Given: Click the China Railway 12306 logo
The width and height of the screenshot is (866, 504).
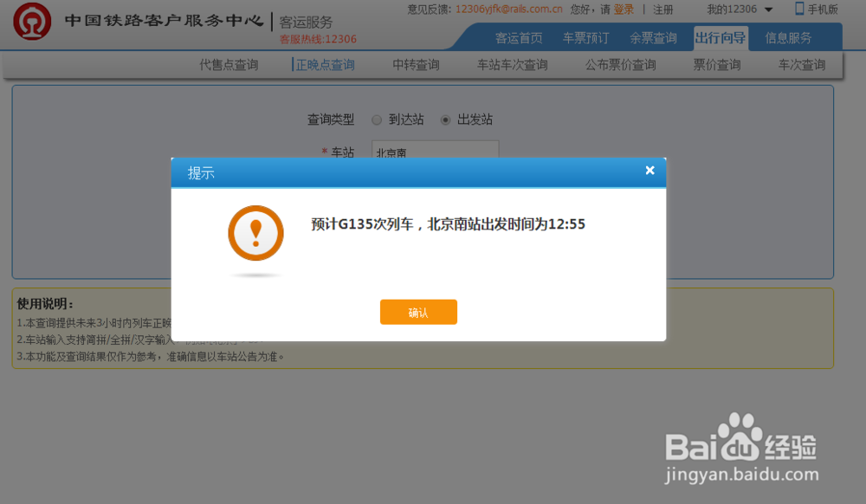Looking at the screenshot, I should coord(31,23).
